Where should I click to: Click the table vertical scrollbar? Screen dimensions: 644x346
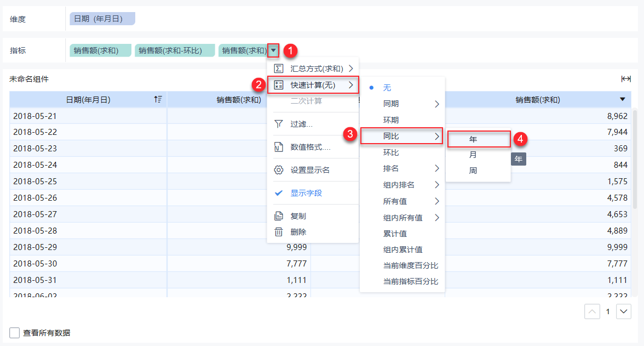click(635, 159)
